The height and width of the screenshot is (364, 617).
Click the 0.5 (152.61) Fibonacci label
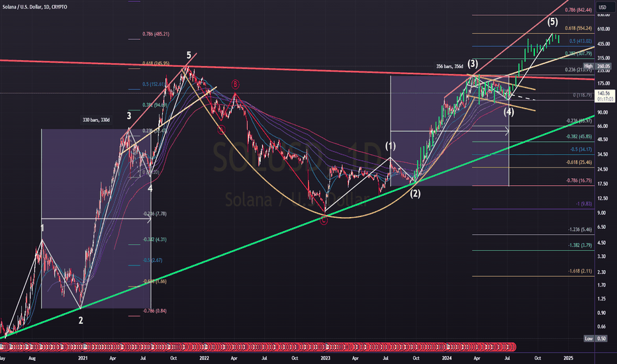[x=154, y=84]
